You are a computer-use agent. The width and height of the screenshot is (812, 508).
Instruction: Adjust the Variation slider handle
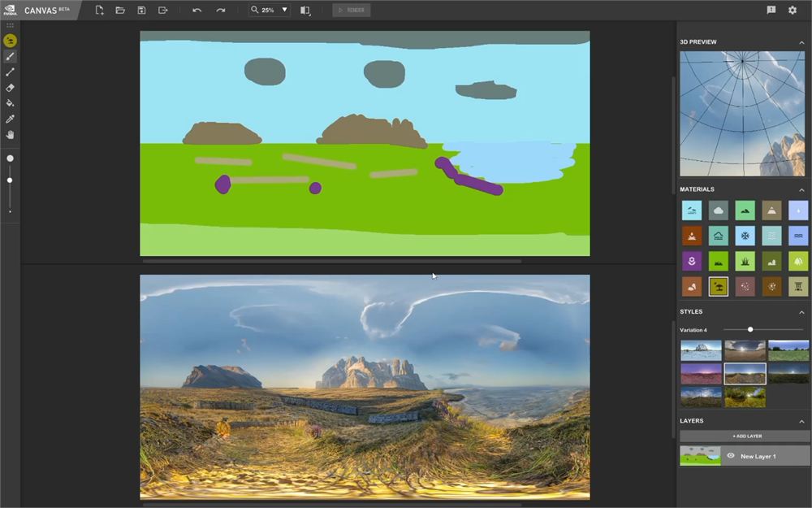coord(749,330)
